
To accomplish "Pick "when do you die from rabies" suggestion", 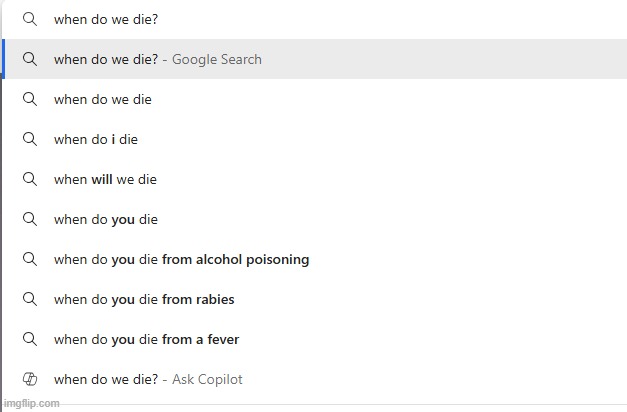I will coord(144,299).
